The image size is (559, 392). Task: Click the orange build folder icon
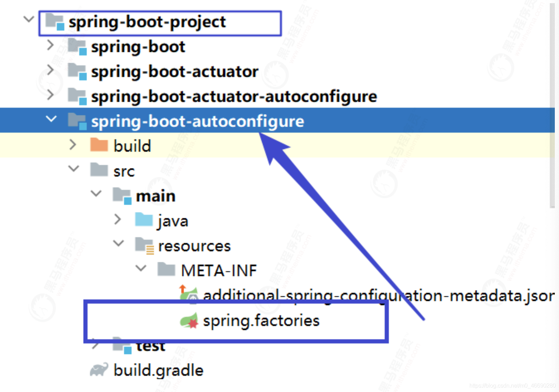pos(99,145)
